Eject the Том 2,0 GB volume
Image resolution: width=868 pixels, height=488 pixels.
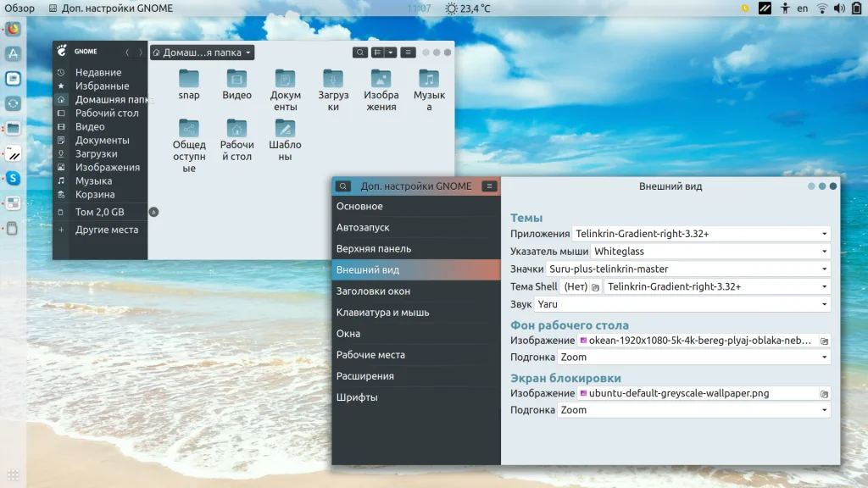coord(153,212)
